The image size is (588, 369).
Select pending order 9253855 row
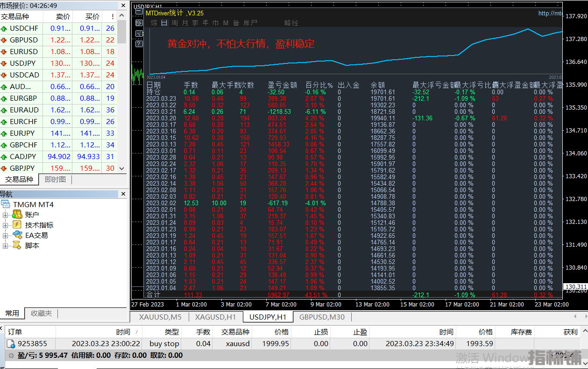(x=294, y=344)
